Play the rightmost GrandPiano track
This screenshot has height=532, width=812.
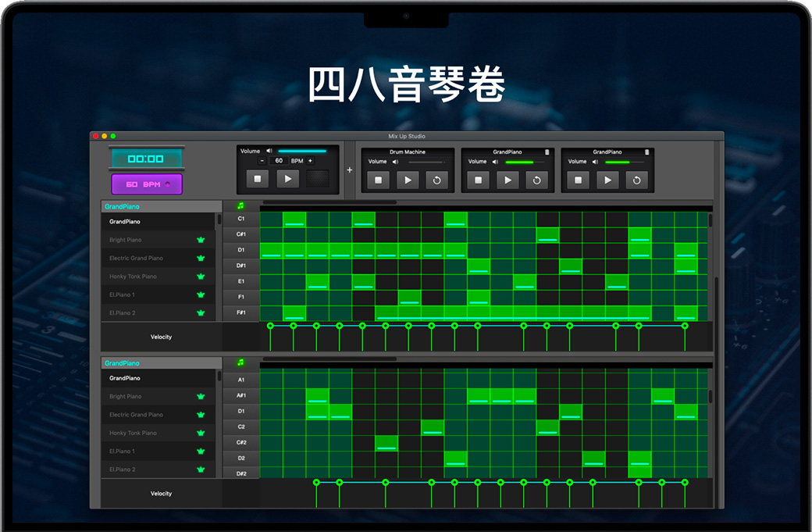click(x=607, y=180)
